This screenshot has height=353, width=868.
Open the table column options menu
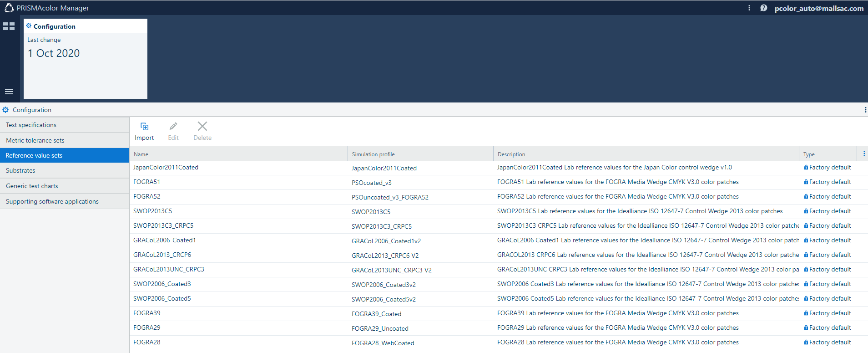coord(864,154)
